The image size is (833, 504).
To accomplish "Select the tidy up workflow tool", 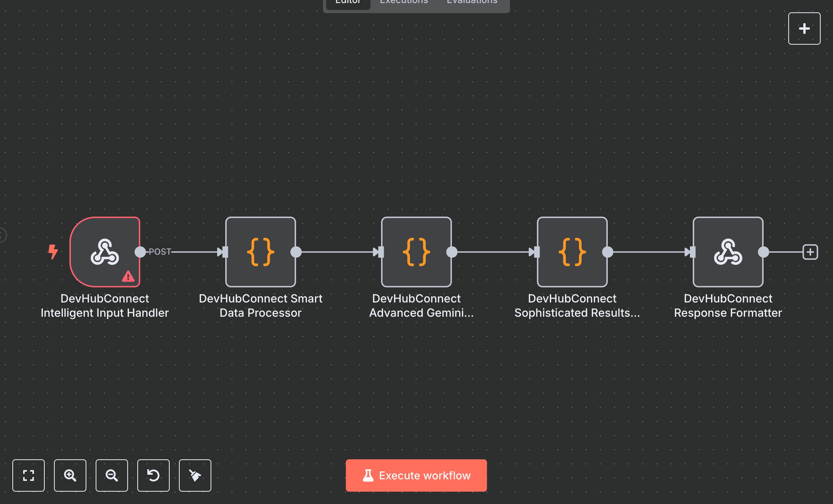I will (195, 475).
